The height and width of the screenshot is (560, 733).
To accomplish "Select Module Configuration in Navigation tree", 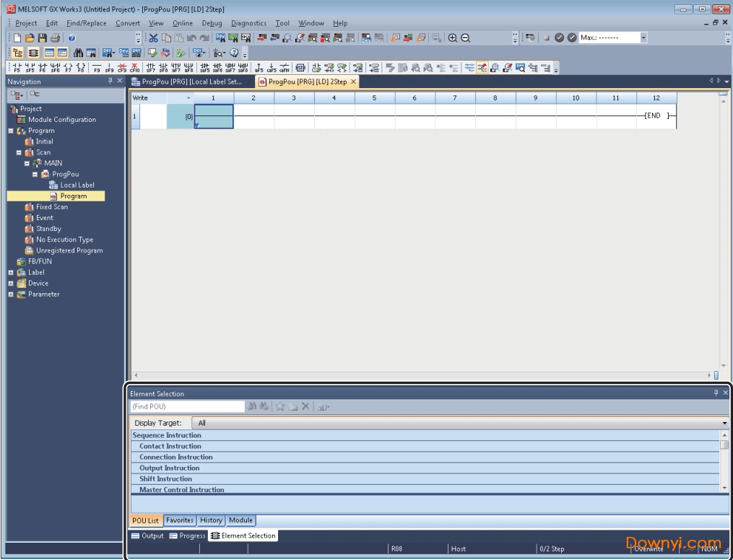I will pyautogui.click(x=61, y=120).
